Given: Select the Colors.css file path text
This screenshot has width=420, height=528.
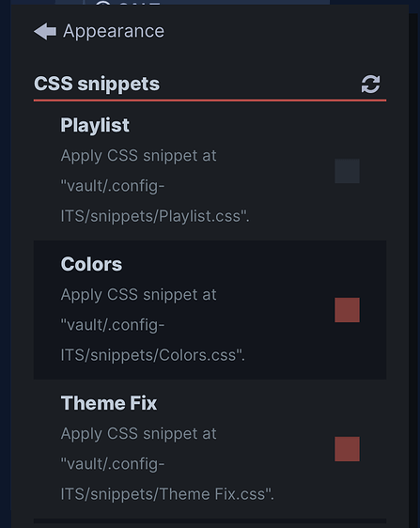Looking at the screenshot, I should (x=153, y=355).
